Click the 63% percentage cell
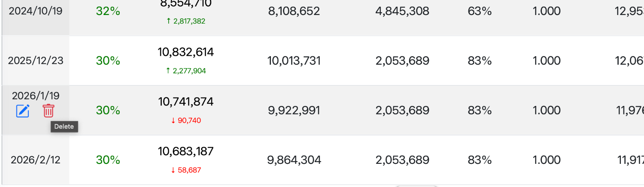644x187 pixels. [x=480, y=11]
